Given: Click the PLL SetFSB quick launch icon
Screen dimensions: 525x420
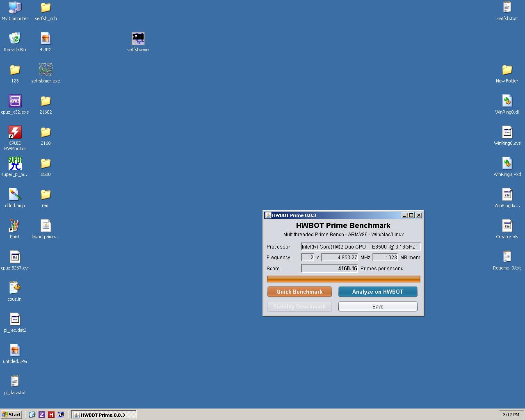Looking at the screenshot, I should pos(61,415).
